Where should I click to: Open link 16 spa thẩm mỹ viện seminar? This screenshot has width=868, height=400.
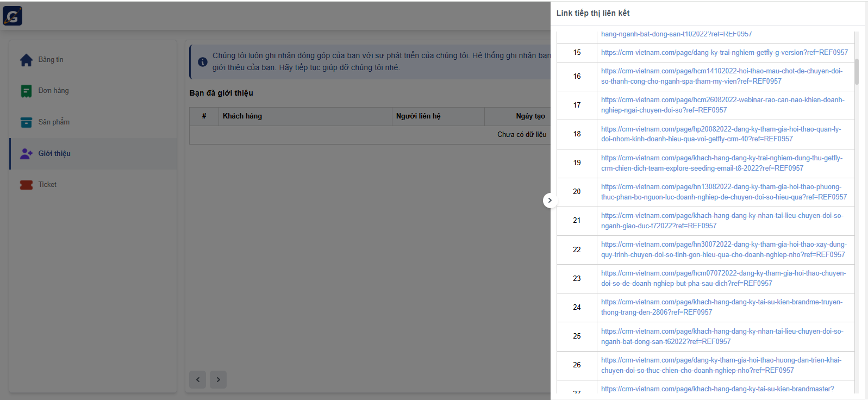[x=721, y=76]
